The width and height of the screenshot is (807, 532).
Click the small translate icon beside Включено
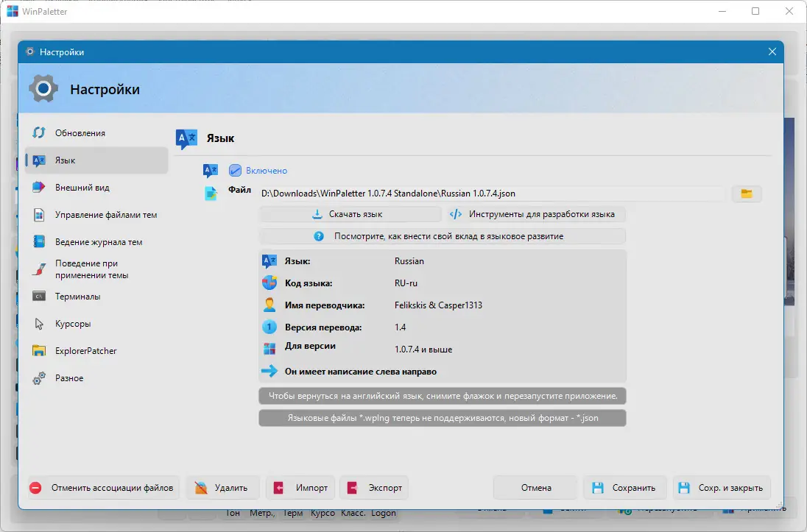click(x=211, y=170)
